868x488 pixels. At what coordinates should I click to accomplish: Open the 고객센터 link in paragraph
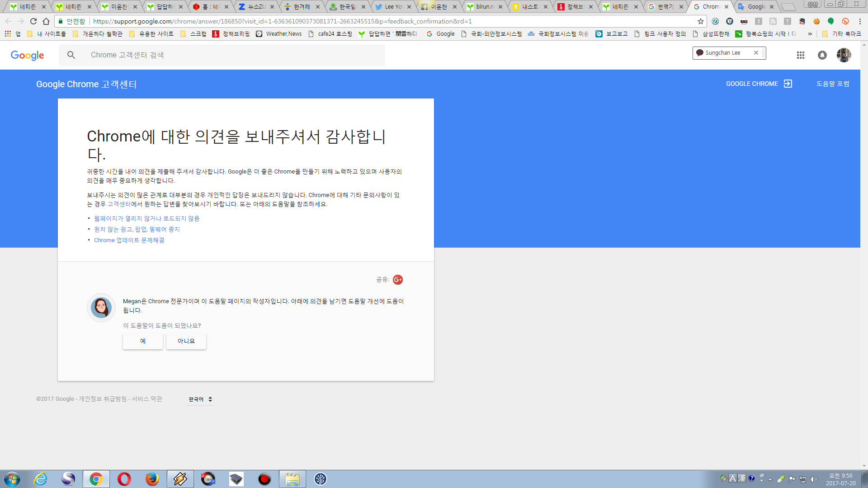(119, 204)
